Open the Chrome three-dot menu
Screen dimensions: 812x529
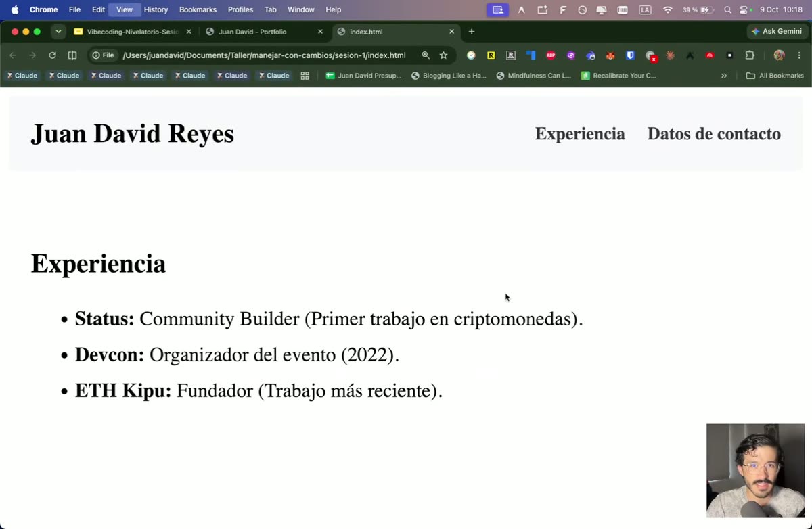pos(799,55)
